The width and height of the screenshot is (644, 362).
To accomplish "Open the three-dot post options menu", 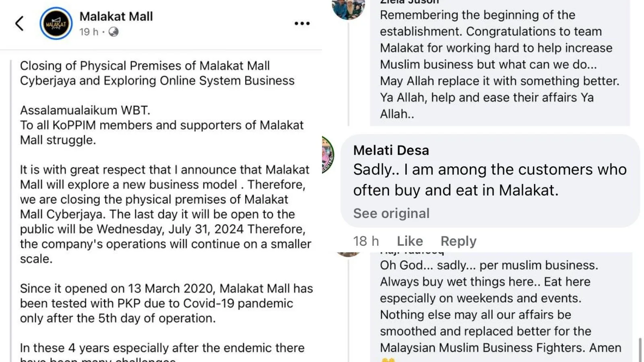I will [x=302, y=24].
